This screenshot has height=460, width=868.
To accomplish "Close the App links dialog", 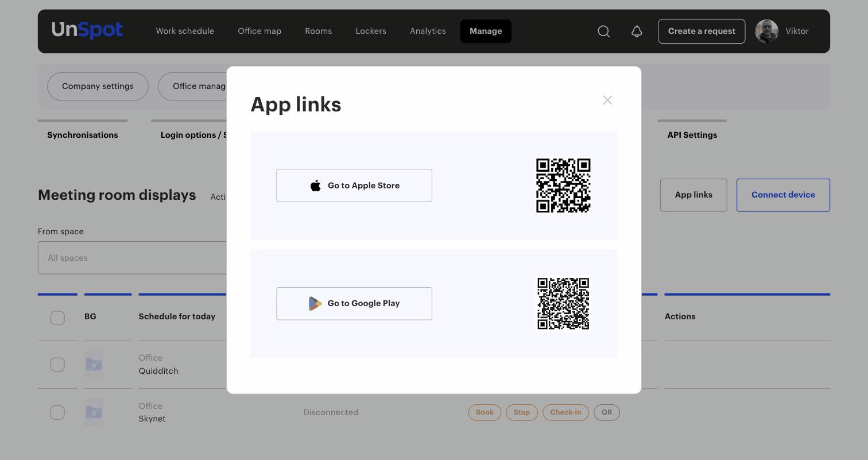I will [x=607, y=100].
